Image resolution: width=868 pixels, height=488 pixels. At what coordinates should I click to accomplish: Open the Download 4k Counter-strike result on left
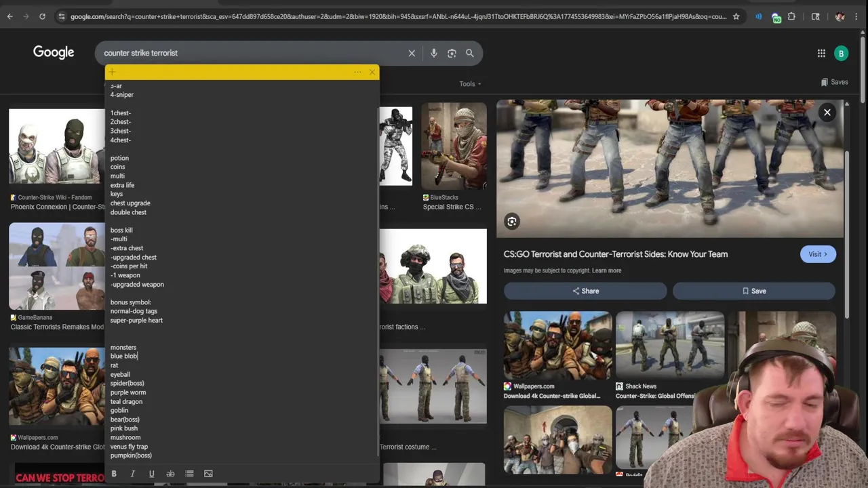(x=57, y=387)
